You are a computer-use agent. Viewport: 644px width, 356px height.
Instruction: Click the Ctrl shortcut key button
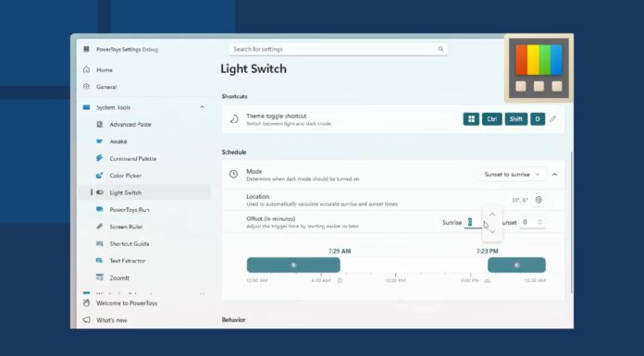[x=492, y=119]
